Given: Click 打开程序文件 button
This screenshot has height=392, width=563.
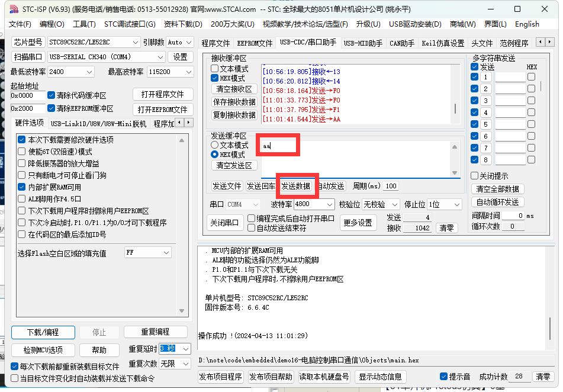Looking at the screenshot, I should (x=163, y=95).
